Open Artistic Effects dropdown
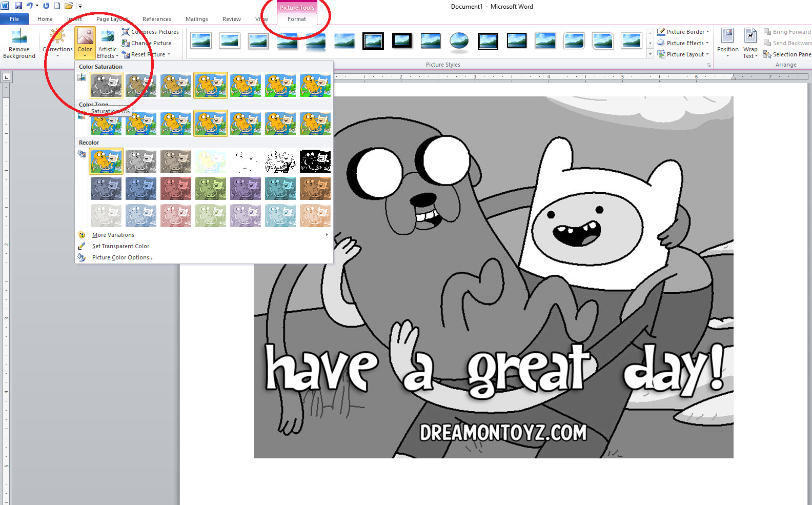Image resolution: width=812 pixels, height=505 pixels. pos(108,44)
